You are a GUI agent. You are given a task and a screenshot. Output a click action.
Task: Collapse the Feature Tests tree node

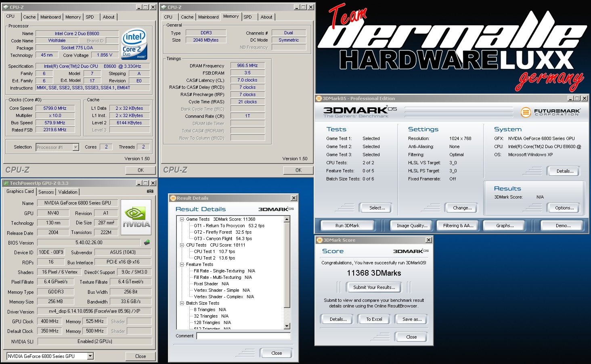pyautogui.click(x=182, y=264)
